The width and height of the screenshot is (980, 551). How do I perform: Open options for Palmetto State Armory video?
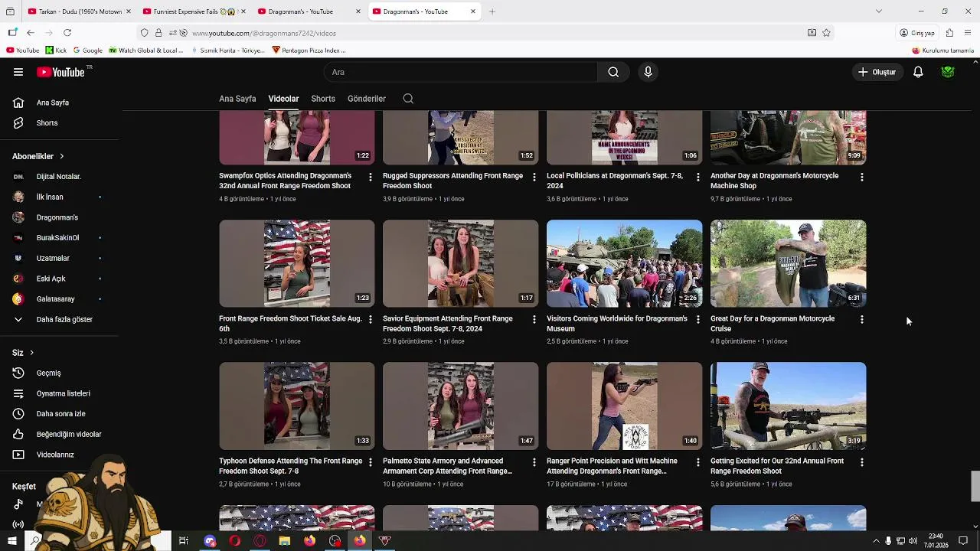point(534,462)
